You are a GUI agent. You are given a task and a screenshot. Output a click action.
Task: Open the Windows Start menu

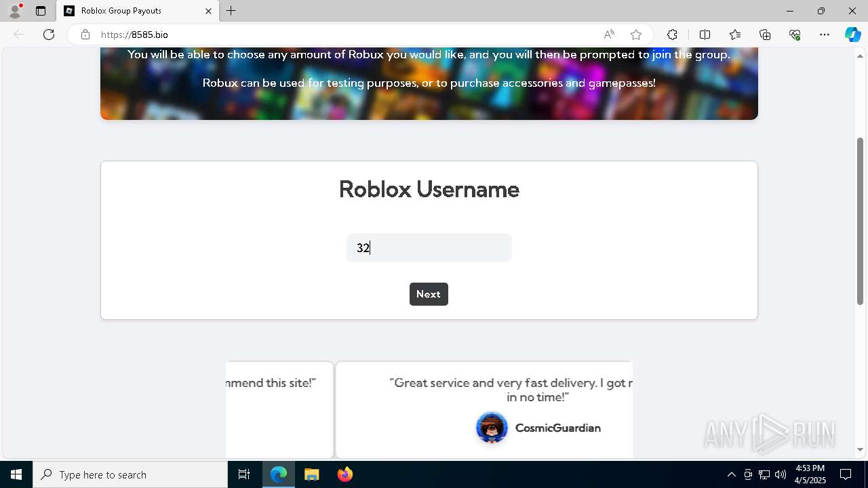coord(16,474)
